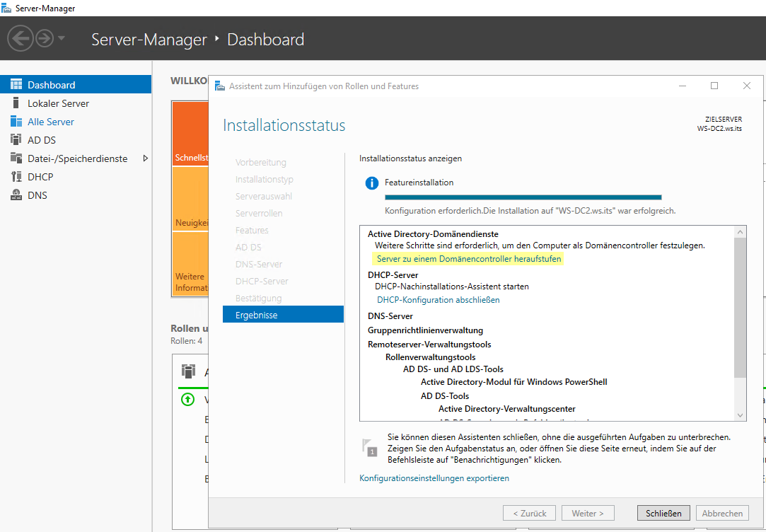
Task: Click the results list scrollbar down arrow
Action: tap(740, 415)
